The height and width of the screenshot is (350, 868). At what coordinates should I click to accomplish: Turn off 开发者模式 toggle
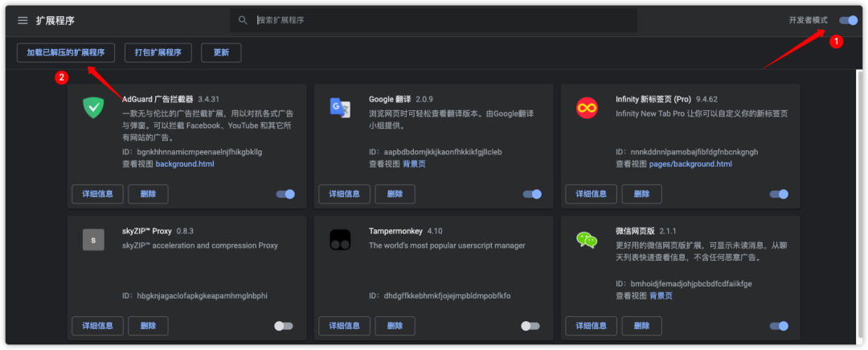click(848, 20)
